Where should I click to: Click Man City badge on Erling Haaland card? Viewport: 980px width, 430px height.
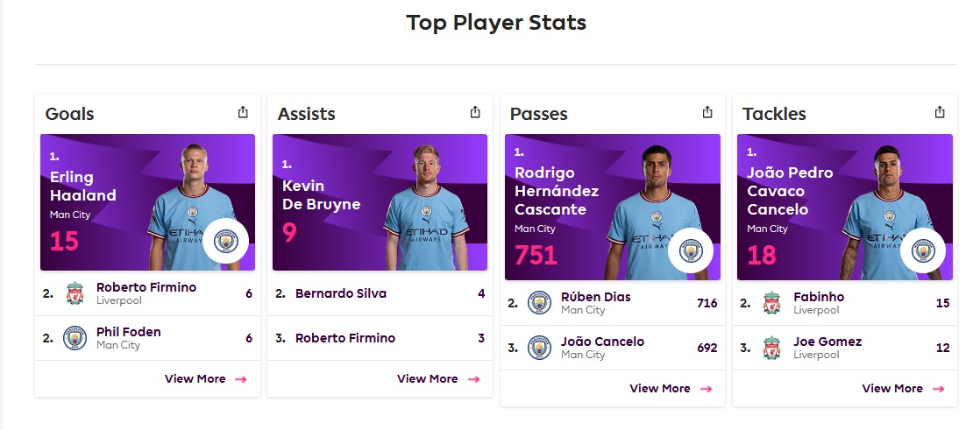[225, 242]
